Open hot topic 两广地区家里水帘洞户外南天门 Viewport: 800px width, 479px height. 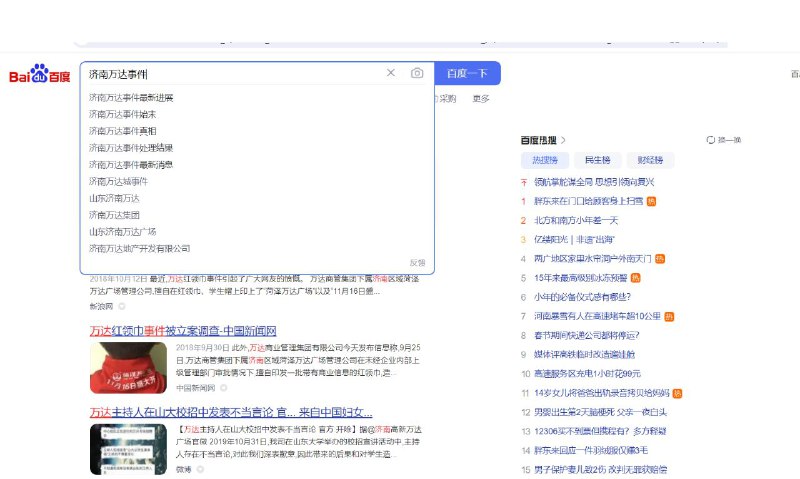pos(593,259)
